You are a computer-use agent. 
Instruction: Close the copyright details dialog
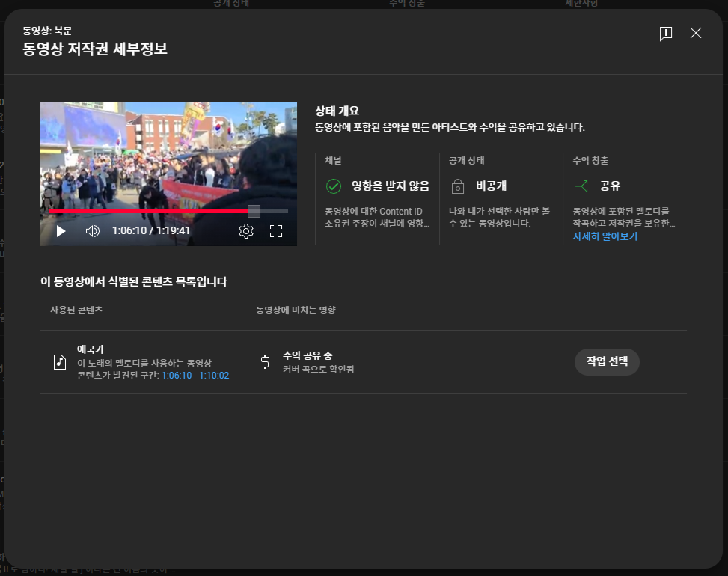[x=696, y=33]
